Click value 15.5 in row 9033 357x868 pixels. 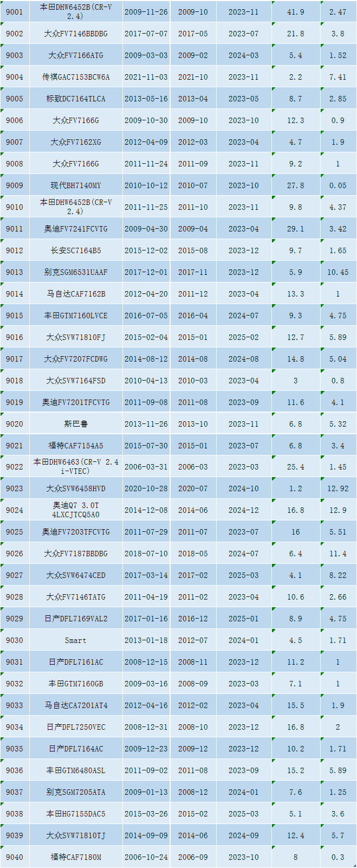(x=296, y=705)
